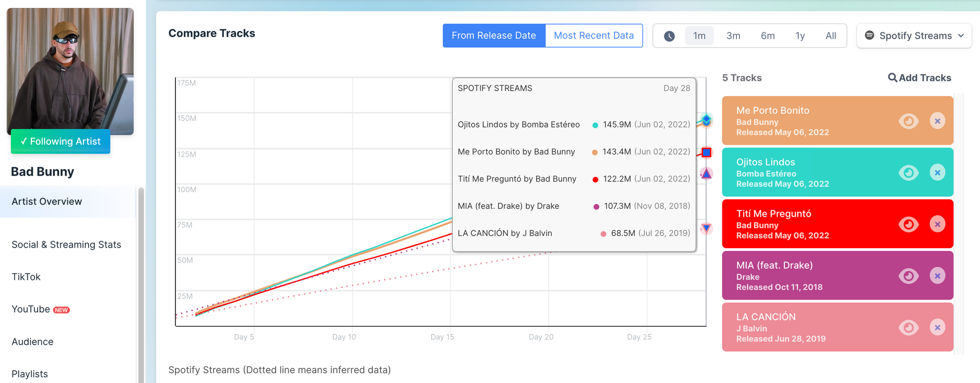Click the Bad Bunny artist photo
This screenshot has width=980, height=383.
[70, 71]
